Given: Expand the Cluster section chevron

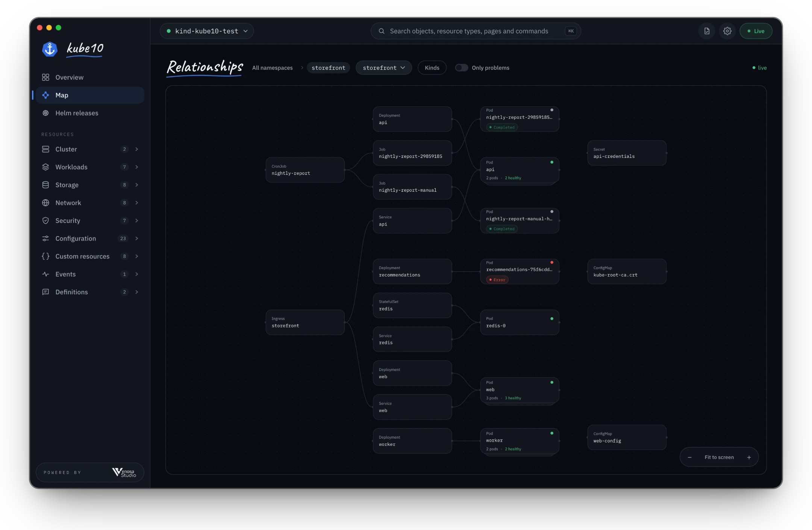Looking at the screenshot, I should point(136,149).
